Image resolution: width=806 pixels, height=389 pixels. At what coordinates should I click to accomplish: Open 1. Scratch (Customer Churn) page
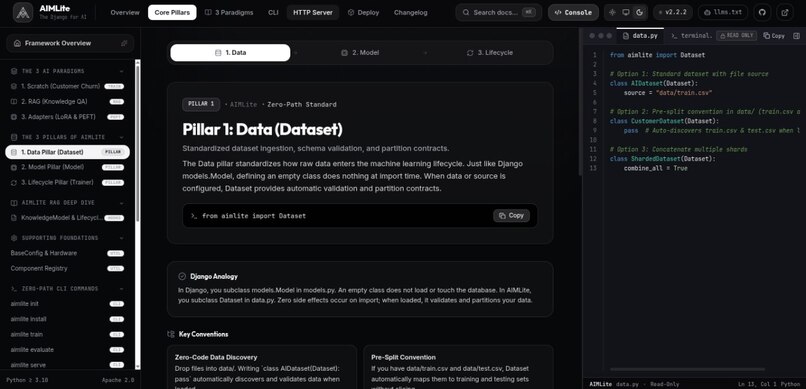click(67, 86)
